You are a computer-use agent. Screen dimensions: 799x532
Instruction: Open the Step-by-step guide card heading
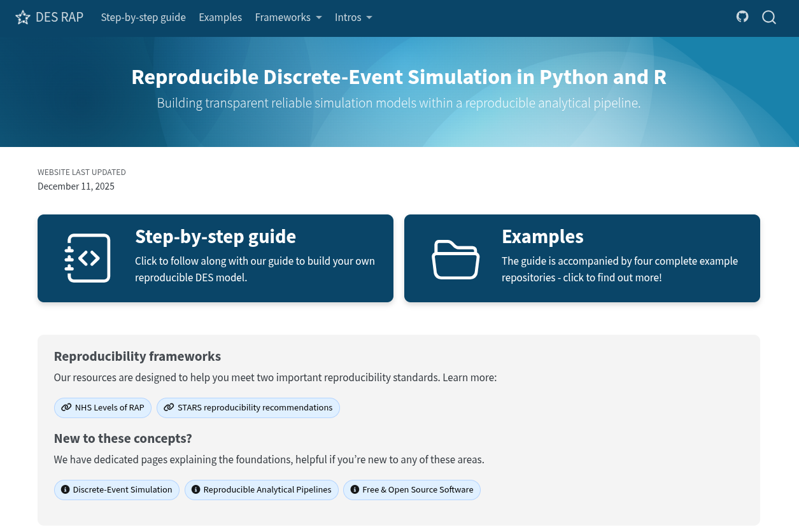[x=215, y=236]
